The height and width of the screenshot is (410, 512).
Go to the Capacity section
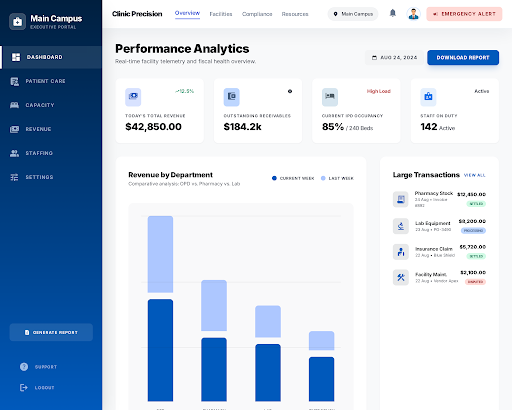[x=51, y=105]
